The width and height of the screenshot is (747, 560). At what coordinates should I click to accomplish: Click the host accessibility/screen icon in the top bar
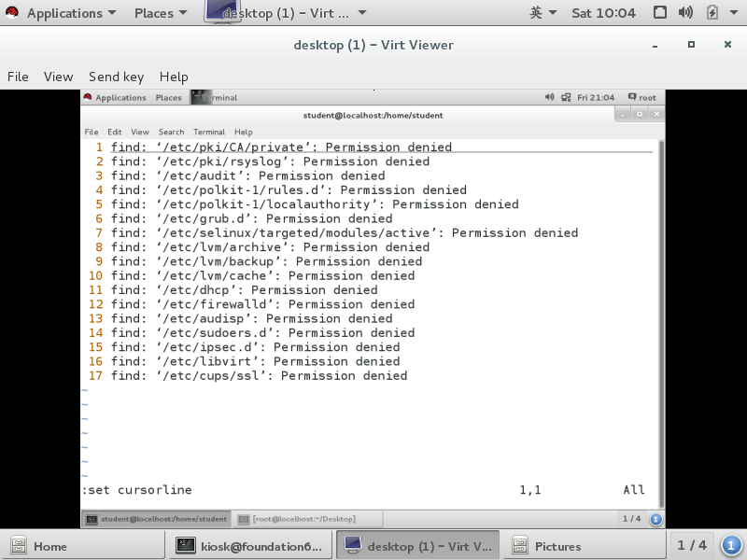660,12
